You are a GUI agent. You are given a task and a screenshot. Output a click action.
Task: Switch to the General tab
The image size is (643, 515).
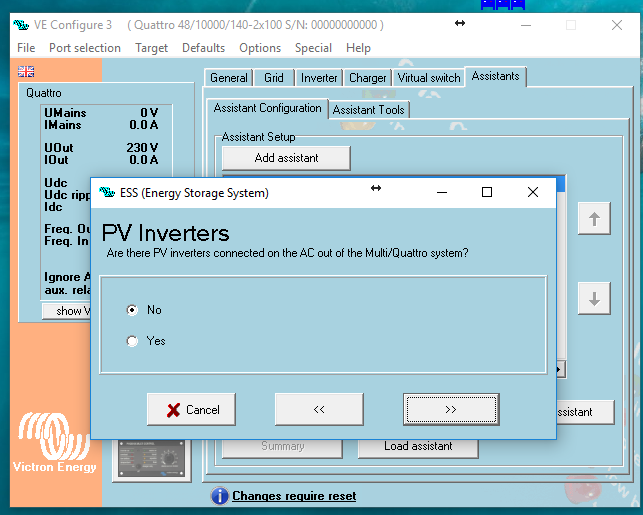[x=228, y=78]
